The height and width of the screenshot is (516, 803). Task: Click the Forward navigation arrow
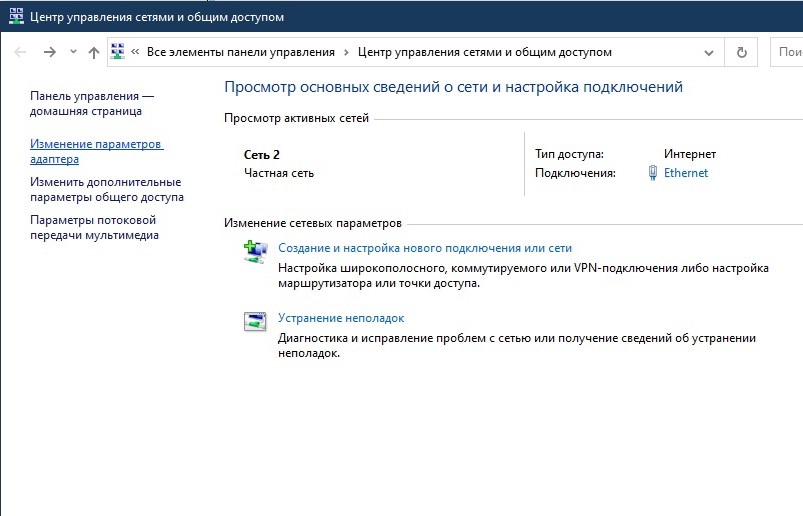click(50, 52)
